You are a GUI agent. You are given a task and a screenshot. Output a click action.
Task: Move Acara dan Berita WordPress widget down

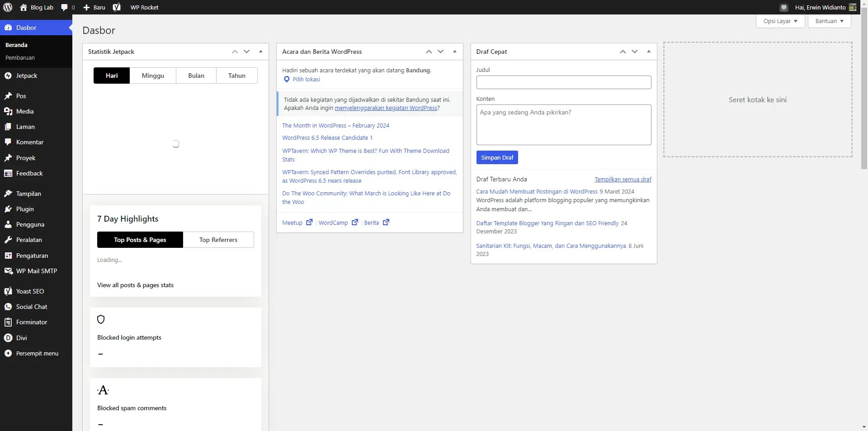coord(441,52)
